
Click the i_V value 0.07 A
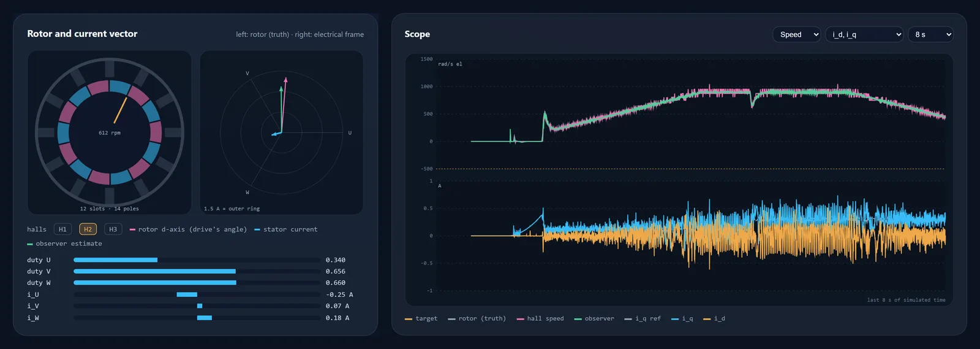coord(337,306)
